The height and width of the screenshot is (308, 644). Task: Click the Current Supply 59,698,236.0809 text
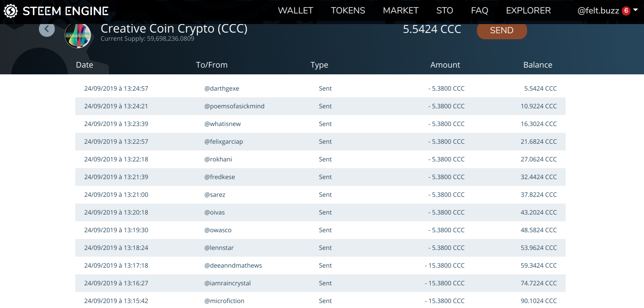pyautogui.click(x=147, y=39)
